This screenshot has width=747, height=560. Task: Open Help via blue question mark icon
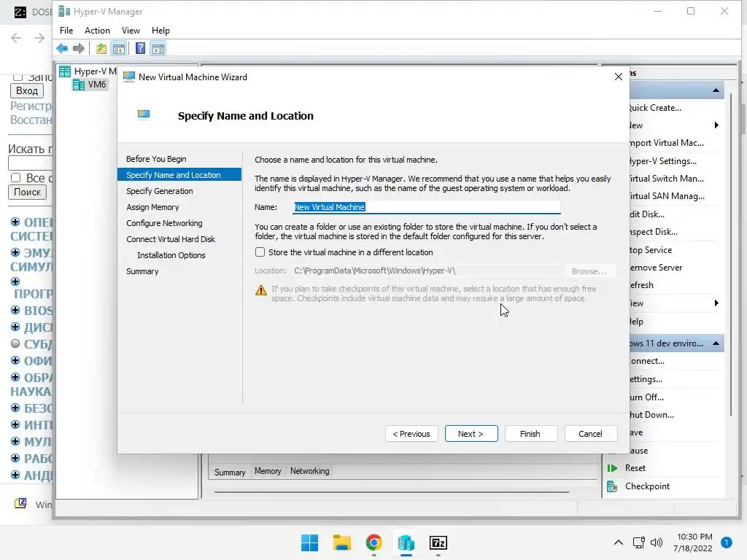point(140,48)
